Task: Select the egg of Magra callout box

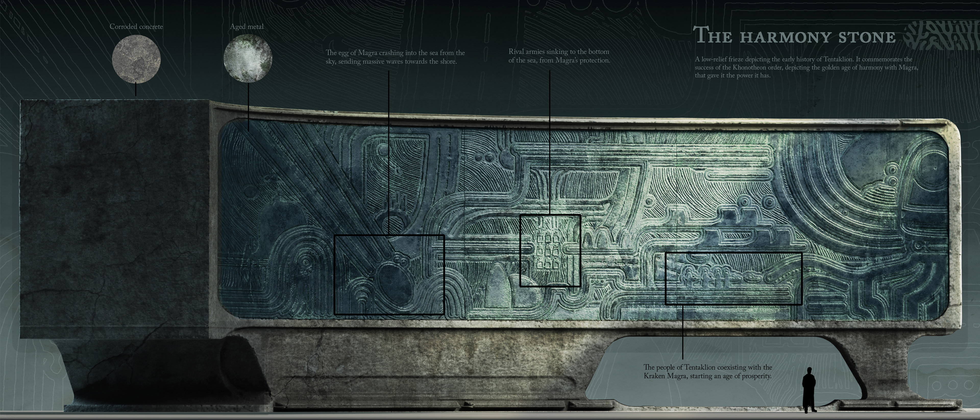Action: 389,274
